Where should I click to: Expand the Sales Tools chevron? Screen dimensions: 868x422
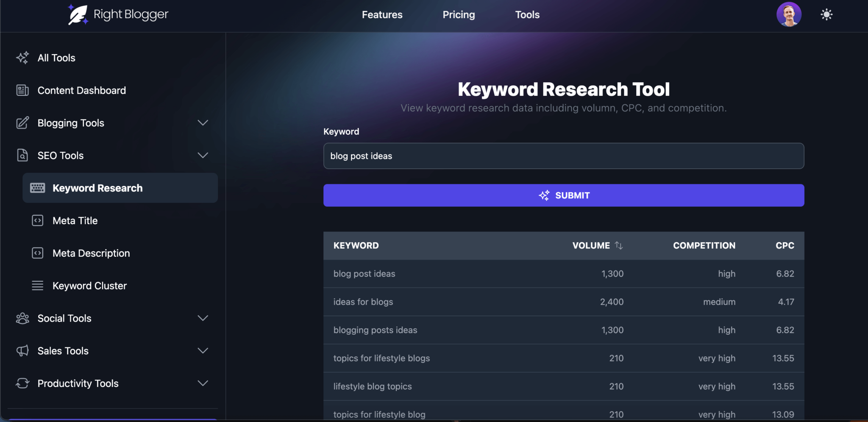[203, 351]
